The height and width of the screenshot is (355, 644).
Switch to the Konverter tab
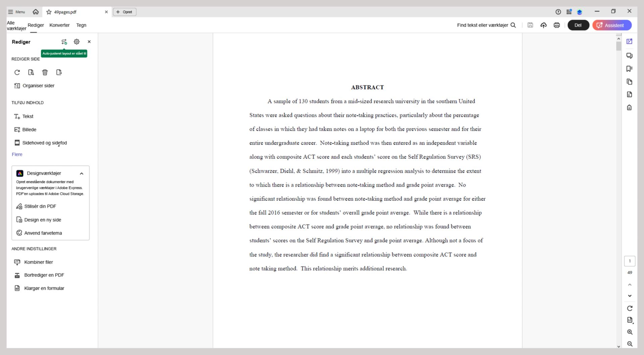click(x=59, y=25)
